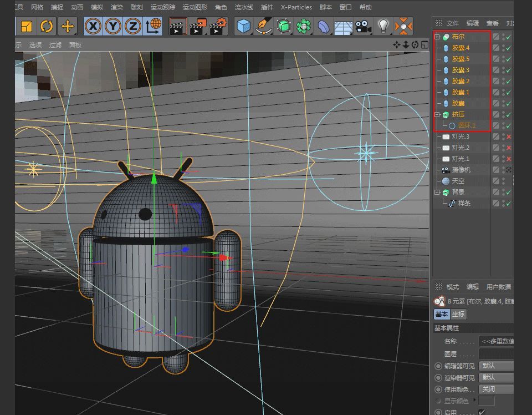Click the 名称 input field
532x415 pixels.
(496, 341)
